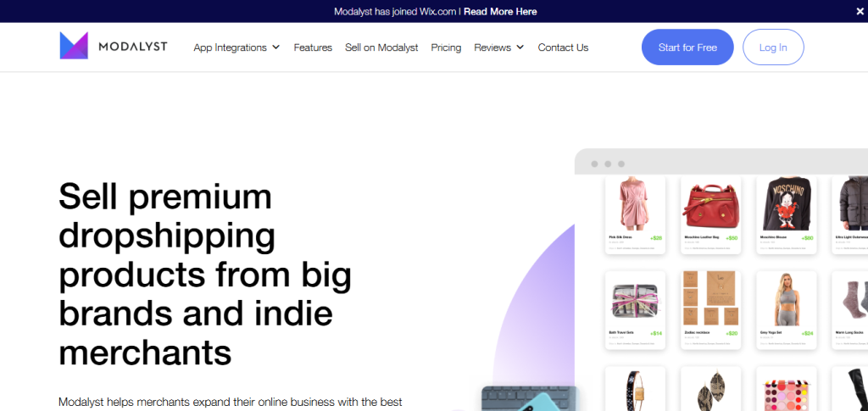Select the Ultra Light Outerwear jacket card
This screenshot has width=868, height=411.
point(849,214)
